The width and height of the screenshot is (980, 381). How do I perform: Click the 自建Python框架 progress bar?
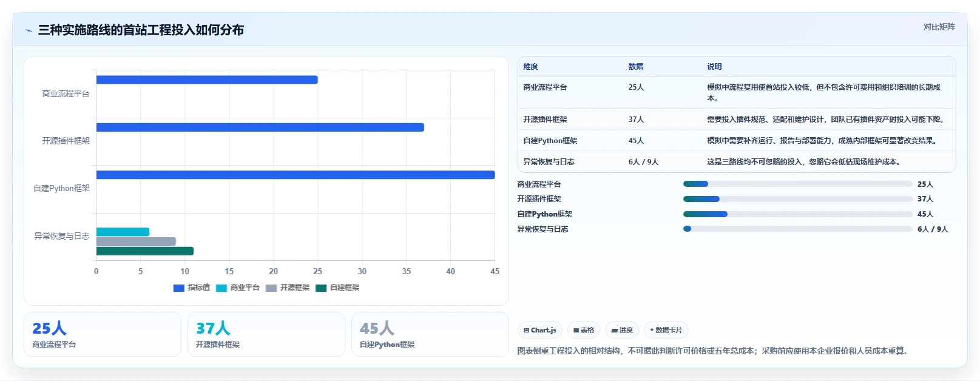(797, 214)
